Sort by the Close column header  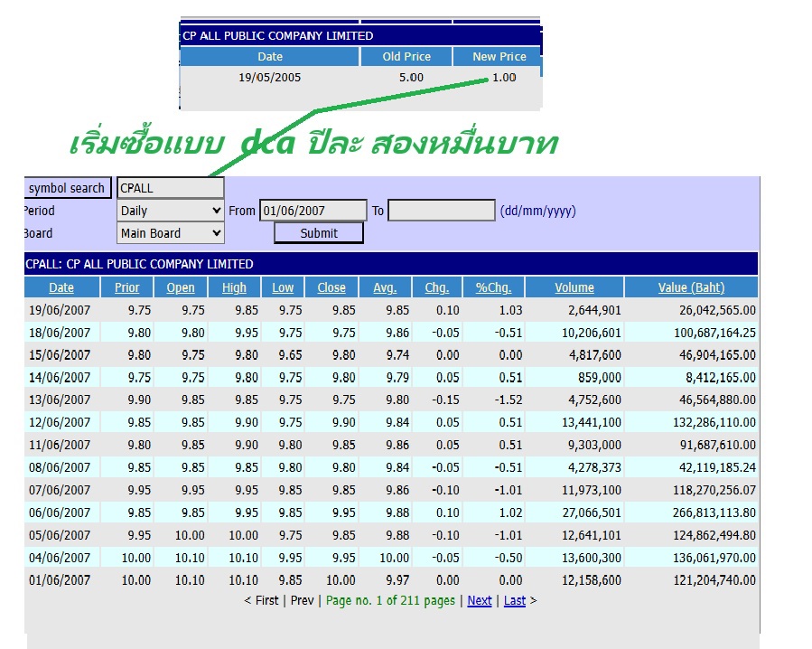(x=331, y=287)
